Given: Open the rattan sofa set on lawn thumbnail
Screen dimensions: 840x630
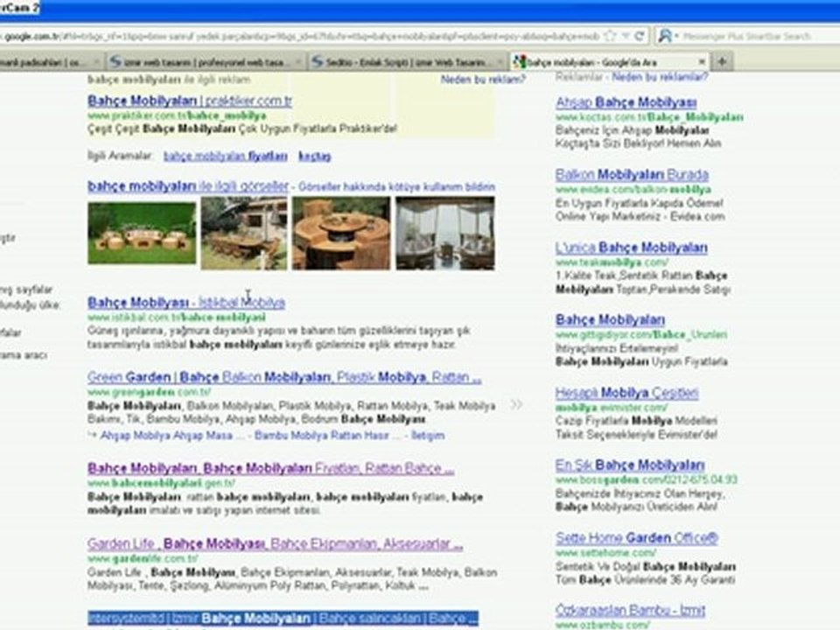Looking at the screenshot, I should [x=142, y=233].
